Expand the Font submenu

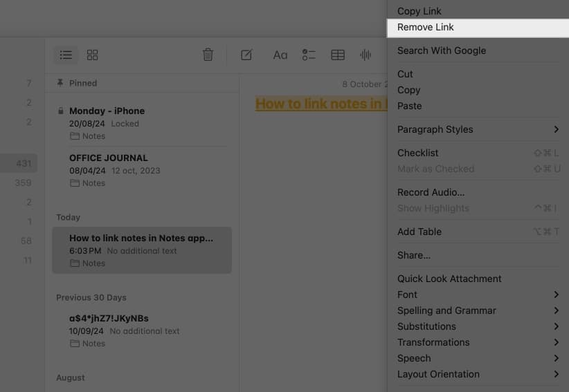coord(478,295)
